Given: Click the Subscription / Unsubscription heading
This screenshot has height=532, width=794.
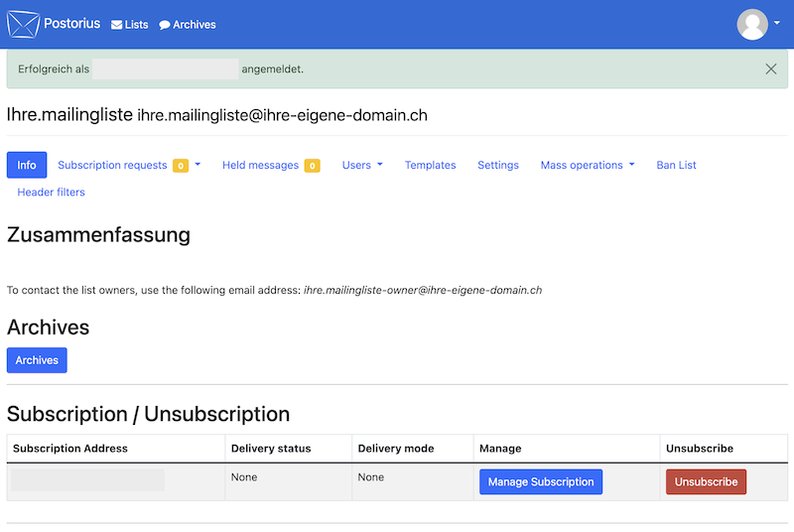Looking at the screenshot, I should [x=148, y=414].
